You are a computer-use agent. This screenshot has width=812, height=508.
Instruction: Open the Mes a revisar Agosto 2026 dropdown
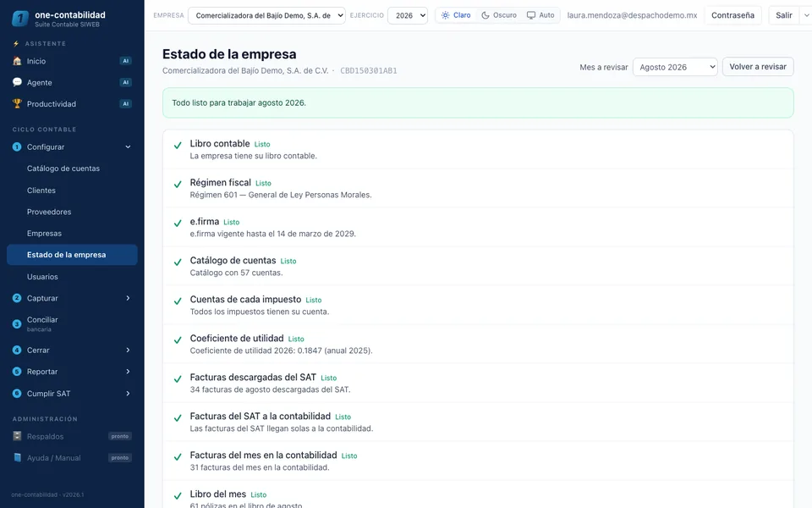675,67
